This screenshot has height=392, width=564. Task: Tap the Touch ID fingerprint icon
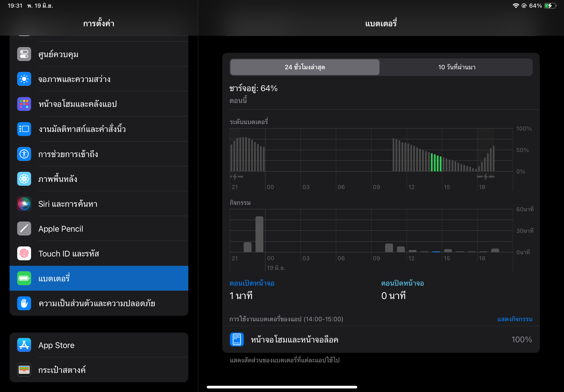(x=24, y=253)
